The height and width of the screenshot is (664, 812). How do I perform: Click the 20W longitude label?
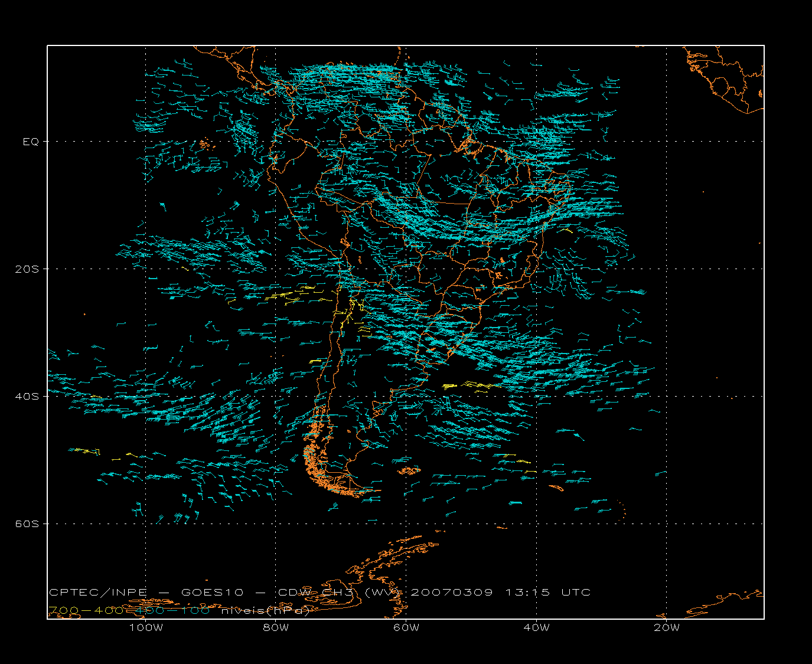(x=667, y=627)
